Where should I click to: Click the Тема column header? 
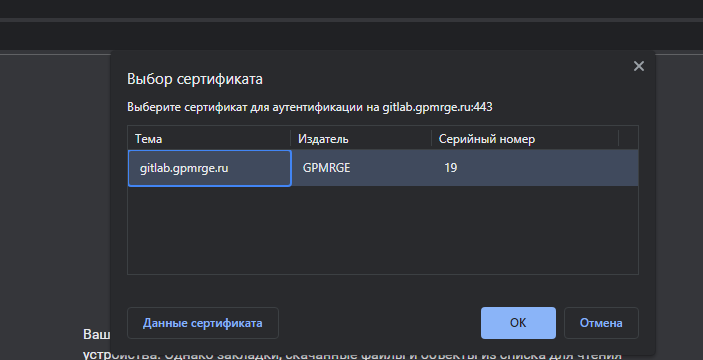[209, 139]
